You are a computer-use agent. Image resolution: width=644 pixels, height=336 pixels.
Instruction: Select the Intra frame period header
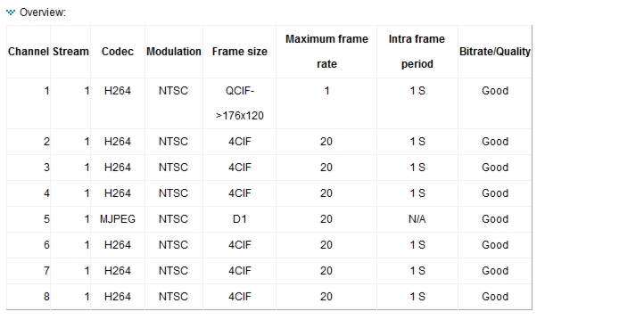point(417,52)
